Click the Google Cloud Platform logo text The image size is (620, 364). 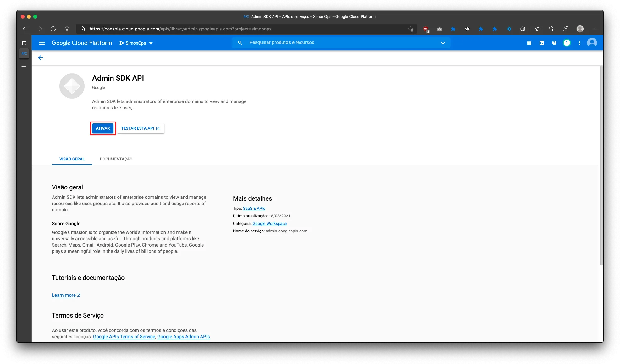tap(82, 43)
